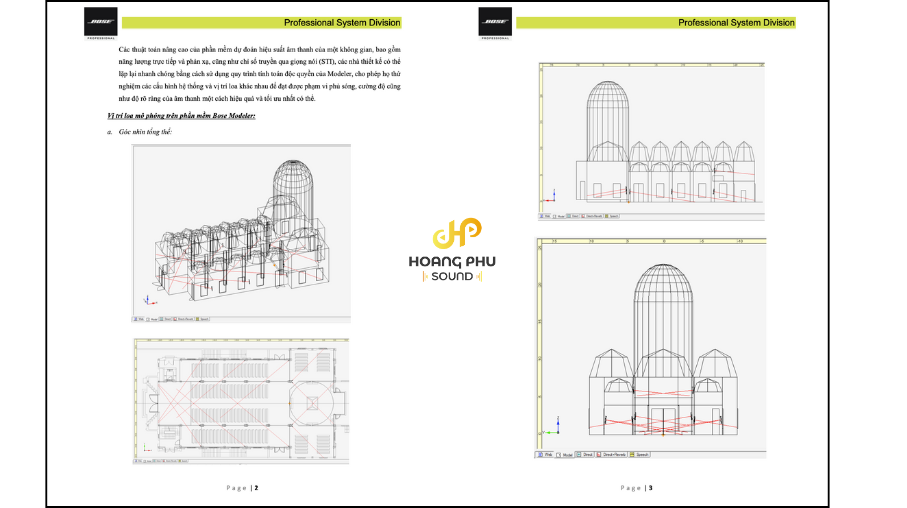This screenshot has height=508, width=907.
Task: Click the Hoang Phu Sound logo
Action: (x=452, y=250)
